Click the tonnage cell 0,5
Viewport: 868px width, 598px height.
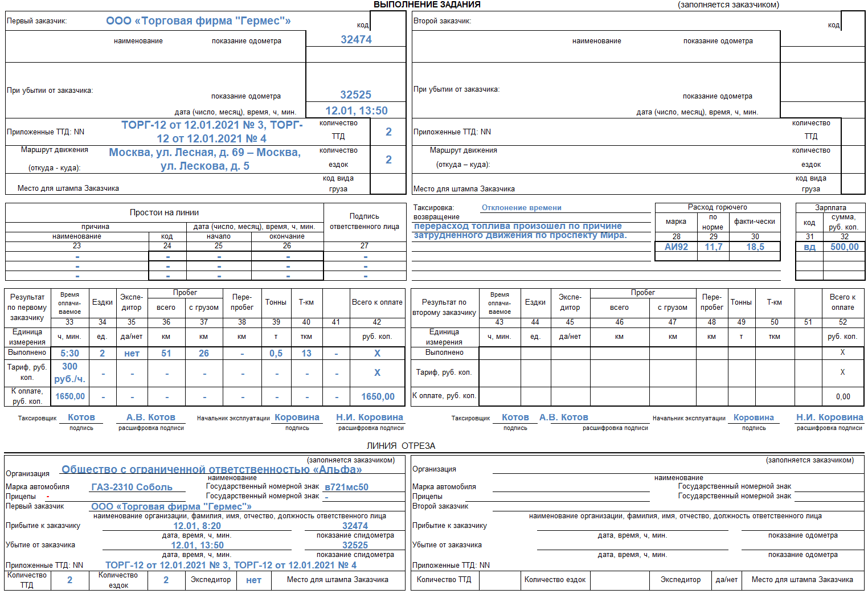pyautogui.click(x=276, y=354)
